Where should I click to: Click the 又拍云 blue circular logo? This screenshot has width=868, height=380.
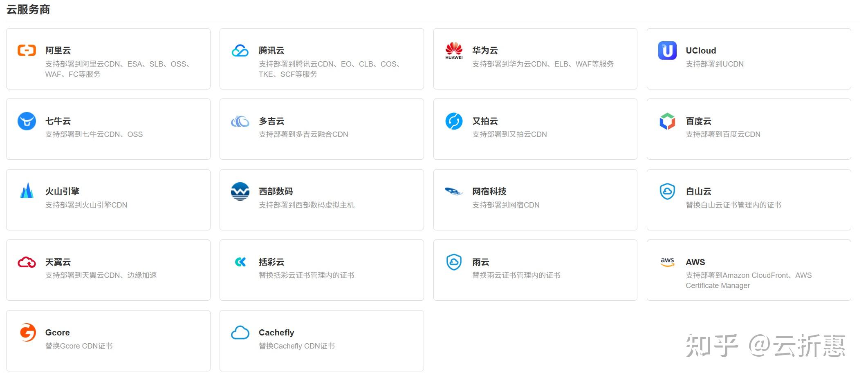click(x=454, y=121)
